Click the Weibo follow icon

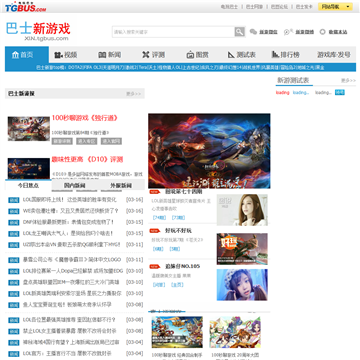tap(288, 32)
